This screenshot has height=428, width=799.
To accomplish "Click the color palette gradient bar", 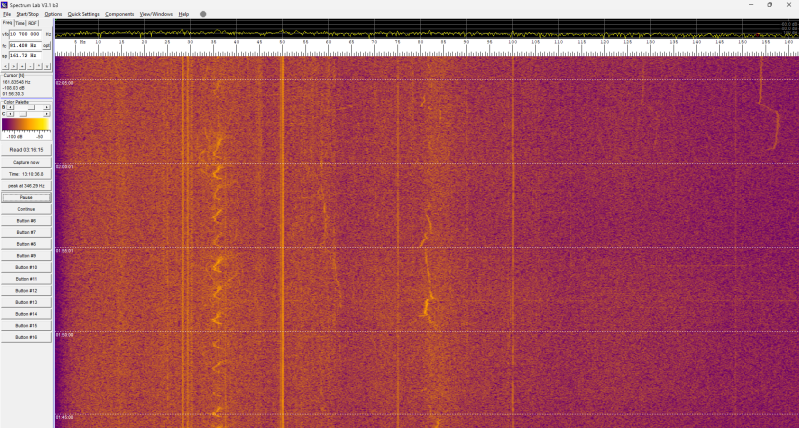I will tap(25, 125).
